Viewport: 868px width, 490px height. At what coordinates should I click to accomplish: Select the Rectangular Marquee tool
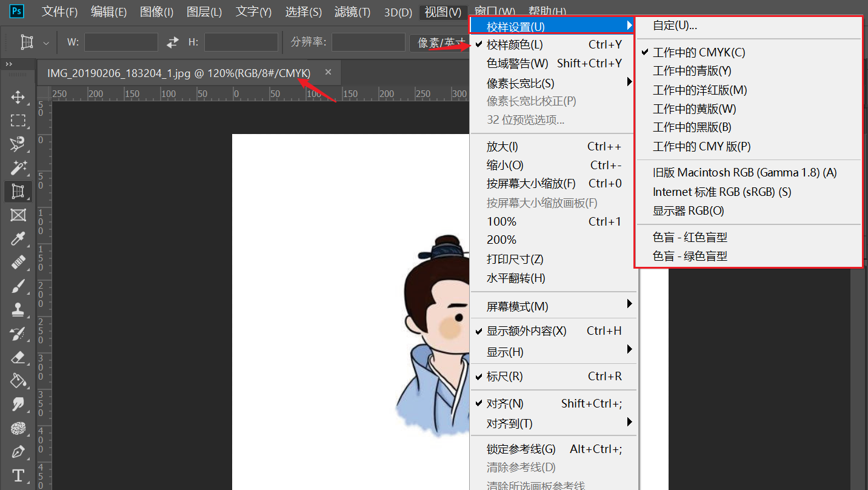tap(18, 121)
